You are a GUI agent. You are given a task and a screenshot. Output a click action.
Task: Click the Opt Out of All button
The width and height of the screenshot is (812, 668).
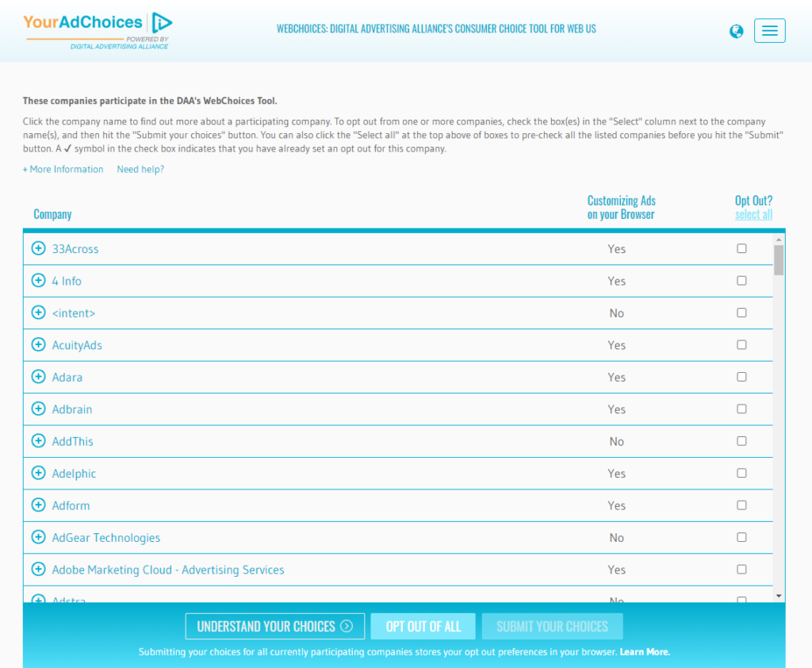(x=423, y=627)
